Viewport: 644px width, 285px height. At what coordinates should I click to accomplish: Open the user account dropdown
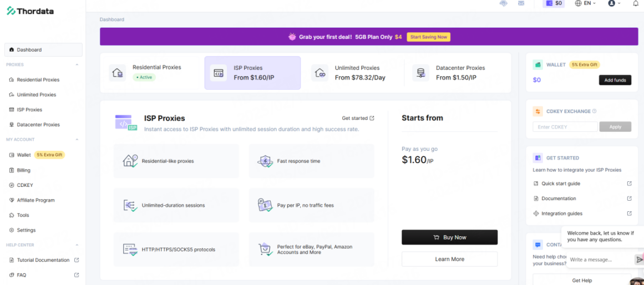[x=614, y=3]
